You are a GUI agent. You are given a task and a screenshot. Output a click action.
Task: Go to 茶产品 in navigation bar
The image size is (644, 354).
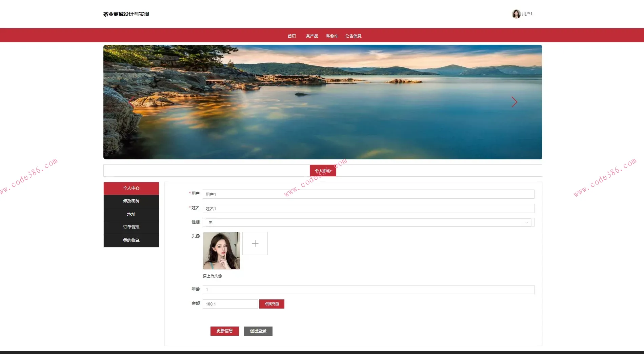(312, 36)
